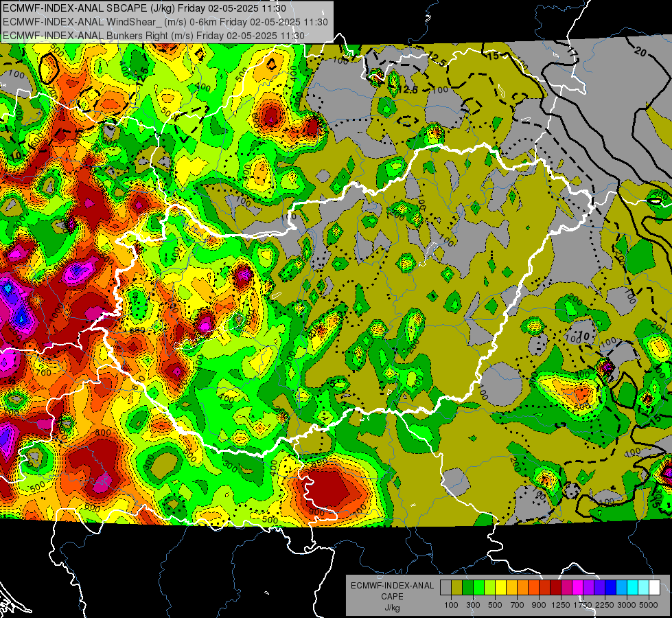Click the gray swatch in CAPE legend

445,587
